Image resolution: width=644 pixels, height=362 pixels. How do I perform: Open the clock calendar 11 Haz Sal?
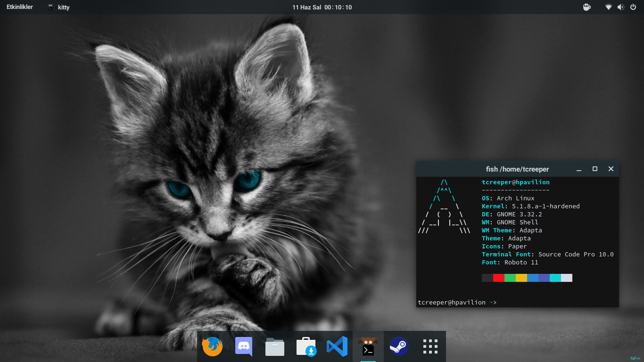point(322,7)
